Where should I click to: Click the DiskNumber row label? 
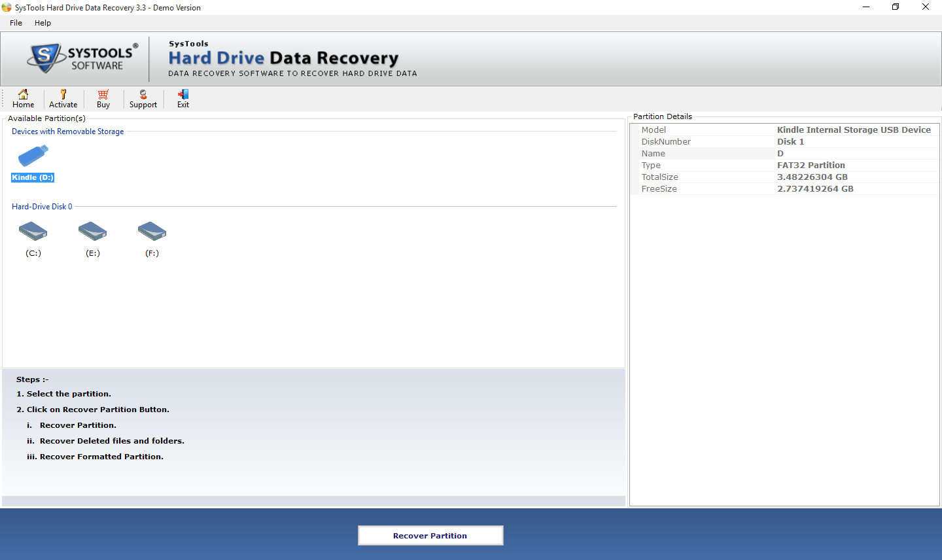666,141
